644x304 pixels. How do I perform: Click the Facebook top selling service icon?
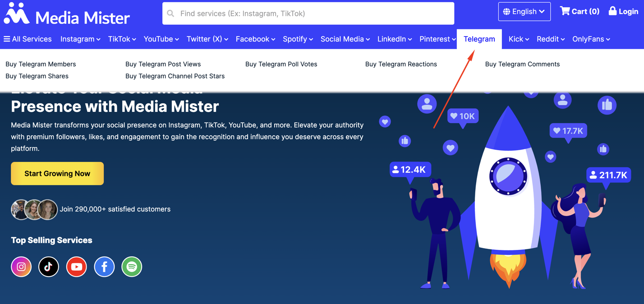point(104,267)
